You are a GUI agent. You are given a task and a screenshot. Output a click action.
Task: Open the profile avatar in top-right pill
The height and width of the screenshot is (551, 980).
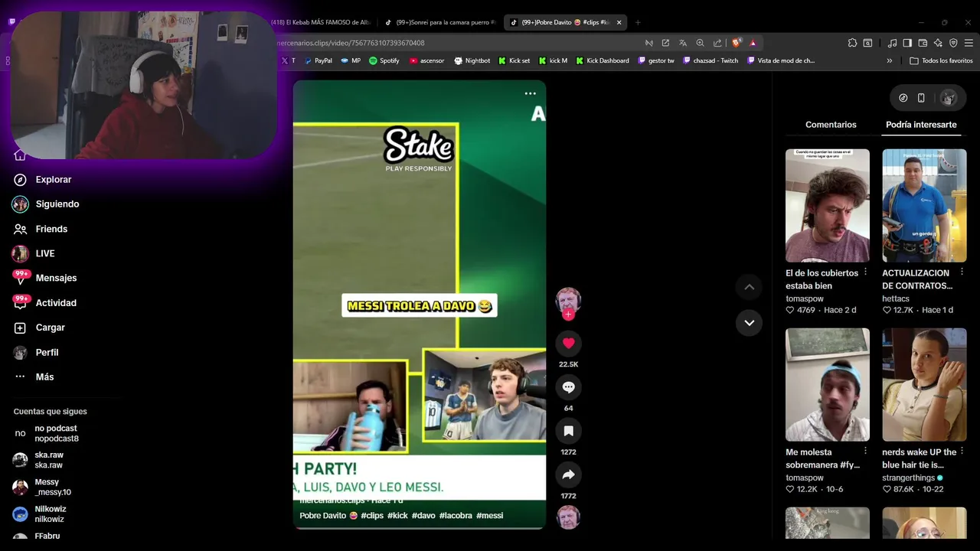(949, 98)
